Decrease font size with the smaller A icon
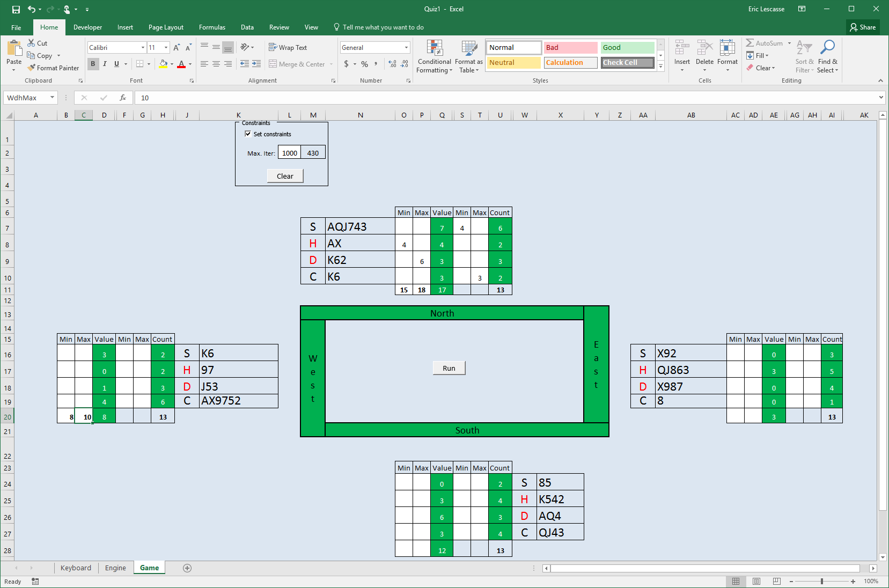 click(188, 48)
